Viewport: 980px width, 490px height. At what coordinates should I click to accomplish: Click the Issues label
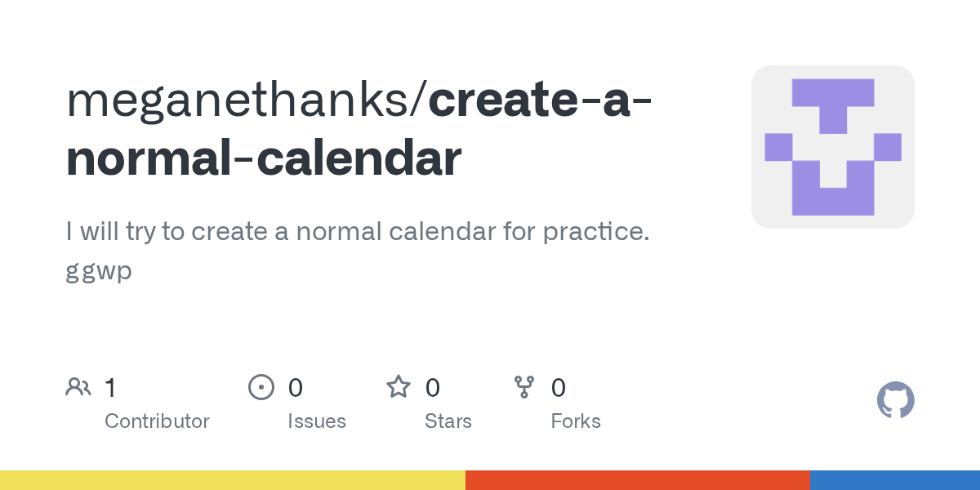coord(317,421)
